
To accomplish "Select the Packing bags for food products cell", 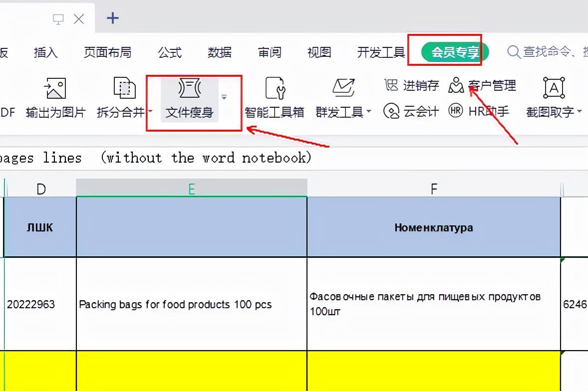I will pyautogui.click(x=192, y=304).
